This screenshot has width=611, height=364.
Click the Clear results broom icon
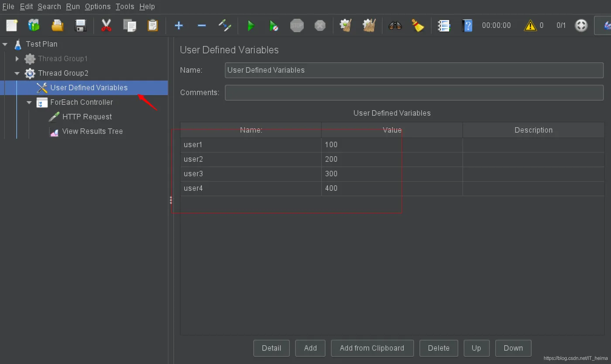pyautogui.click(x=346, y=26)
